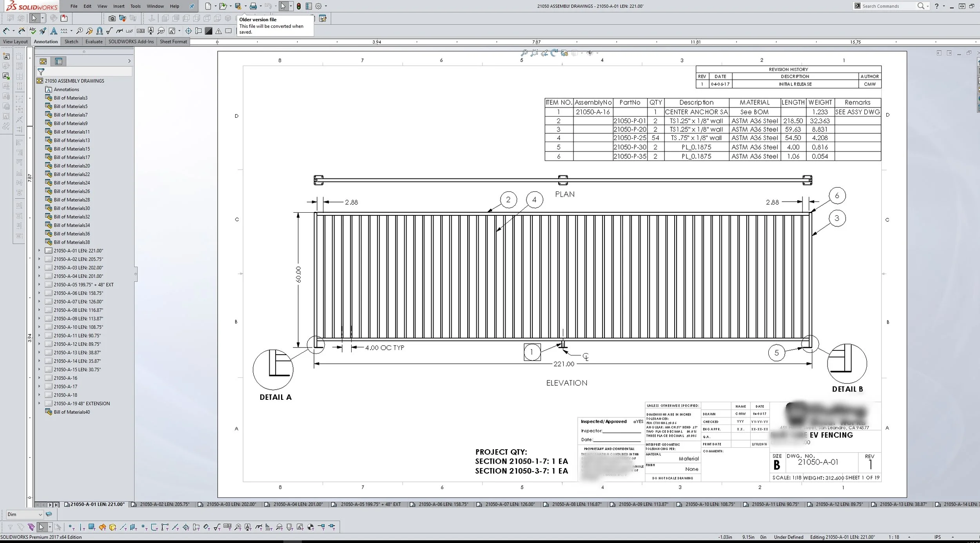Image resolution: width=980 pixels, height=543 pixels.
Task: Click the Help question mark button
Action: click(x=937, y=6)
